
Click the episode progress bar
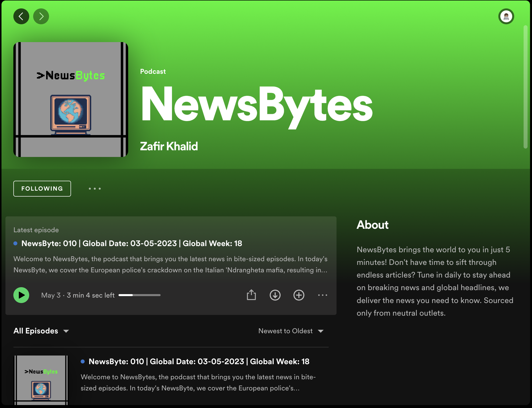(x=139, y=295)
